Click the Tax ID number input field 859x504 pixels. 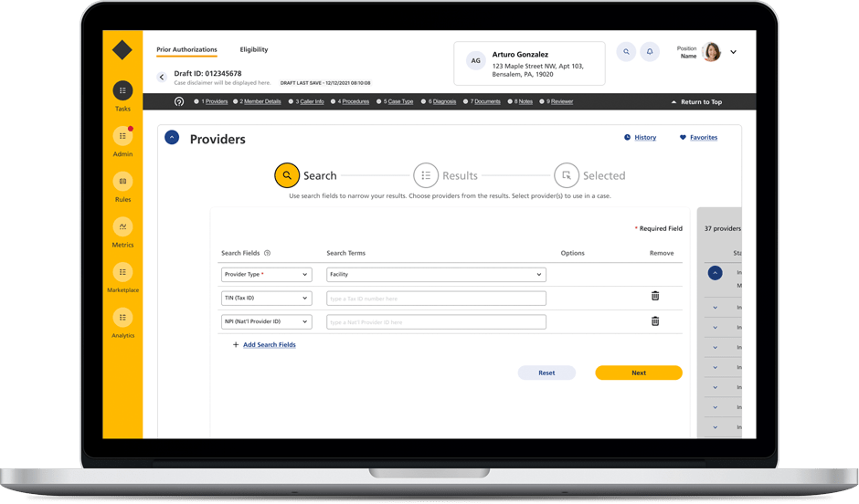coord(436,299)
